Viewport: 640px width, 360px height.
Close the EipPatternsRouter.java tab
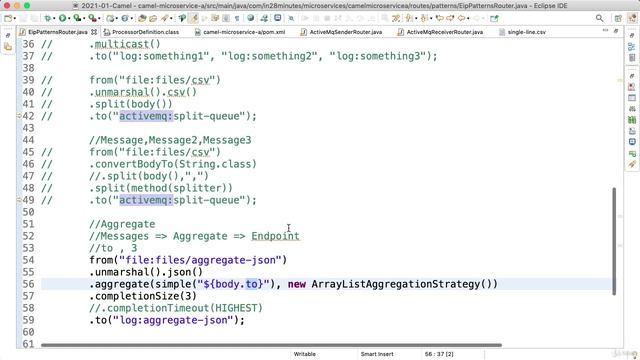94,32
